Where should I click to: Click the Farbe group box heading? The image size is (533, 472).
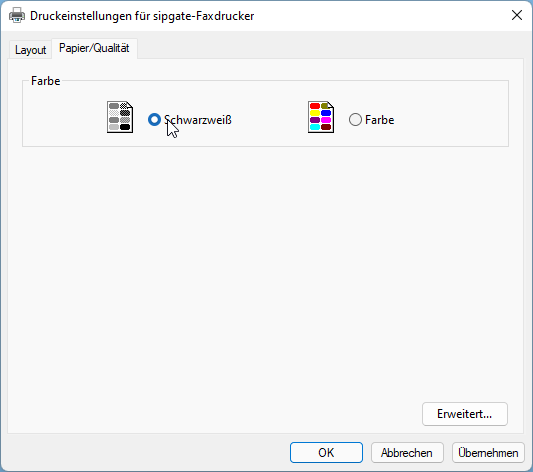point(46,81)
